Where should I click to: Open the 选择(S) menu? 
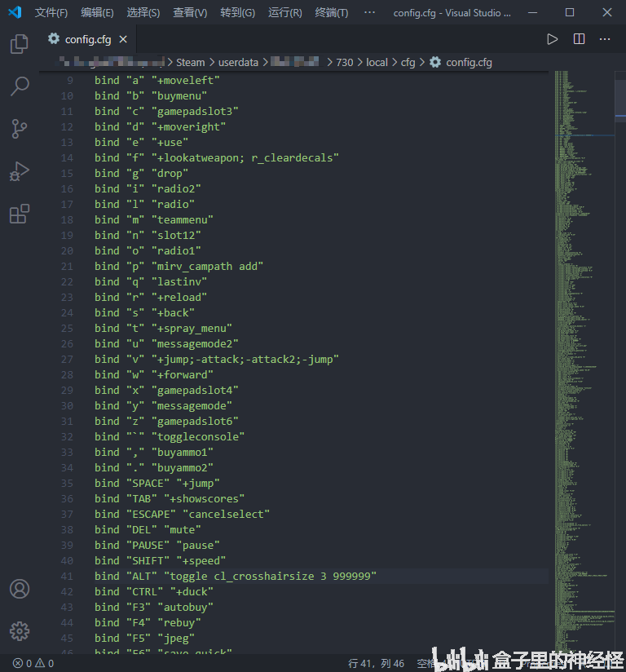[143, 13]
